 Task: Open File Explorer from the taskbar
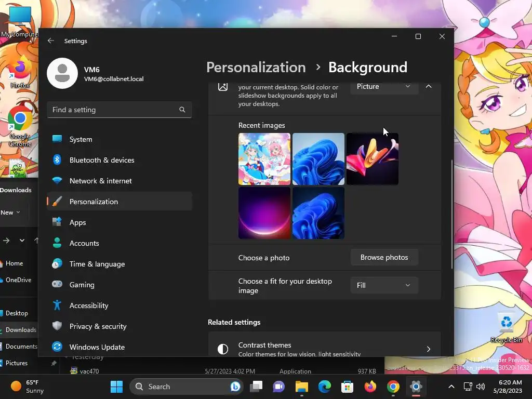[x=301, y=387]
